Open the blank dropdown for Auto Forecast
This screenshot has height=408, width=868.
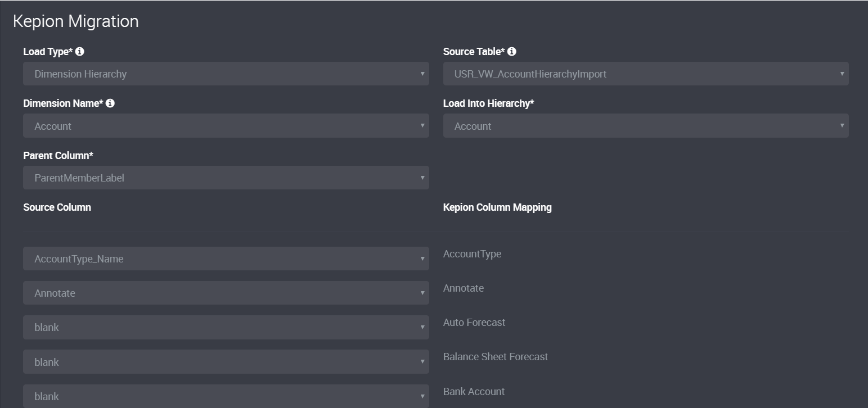click(x=226, y=327)
